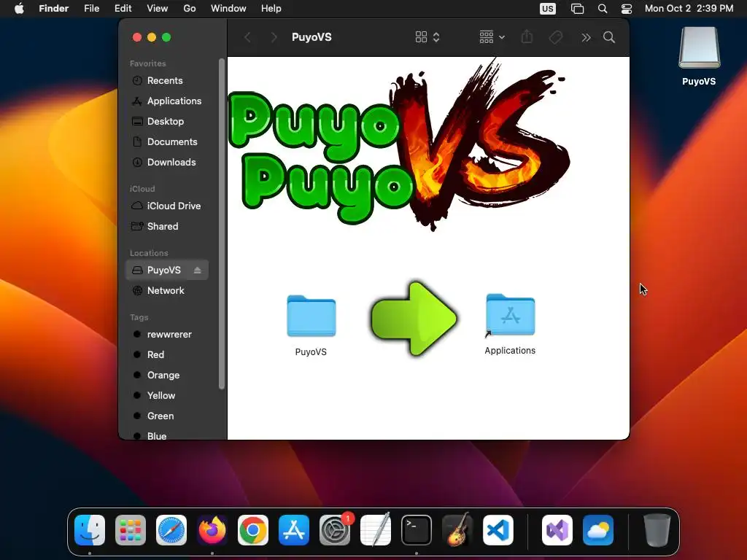Click the green full-screen window button
Image resolution: width=747 pixels, height=560 pixels.
(166, 37)
